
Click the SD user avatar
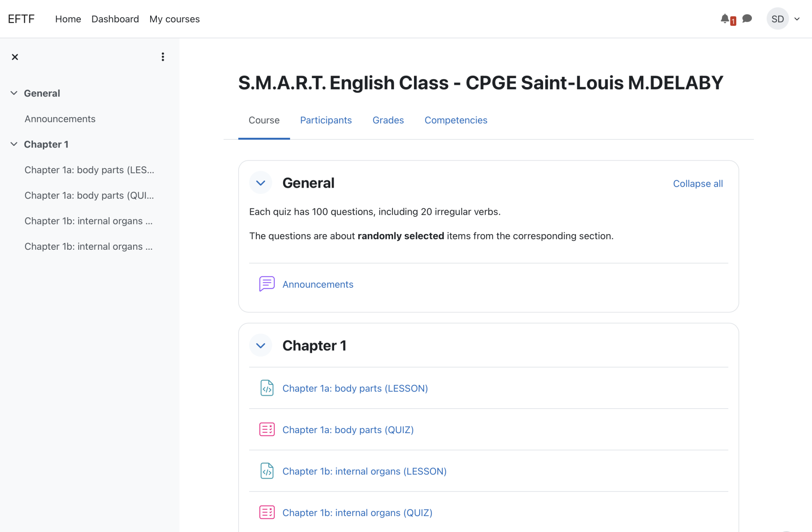coord(777,19)
